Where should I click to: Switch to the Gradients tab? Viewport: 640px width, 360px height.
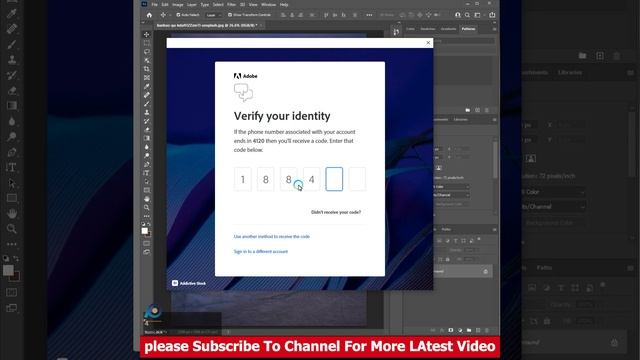pos(448,29)
